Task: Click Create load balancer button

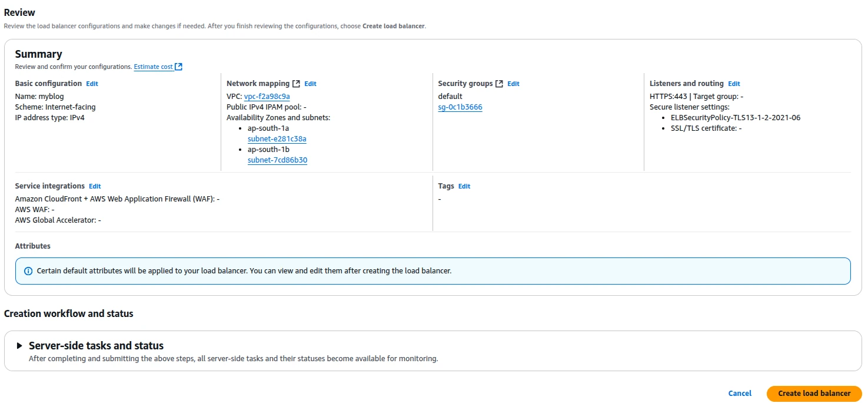Action: tap(814, 394)
